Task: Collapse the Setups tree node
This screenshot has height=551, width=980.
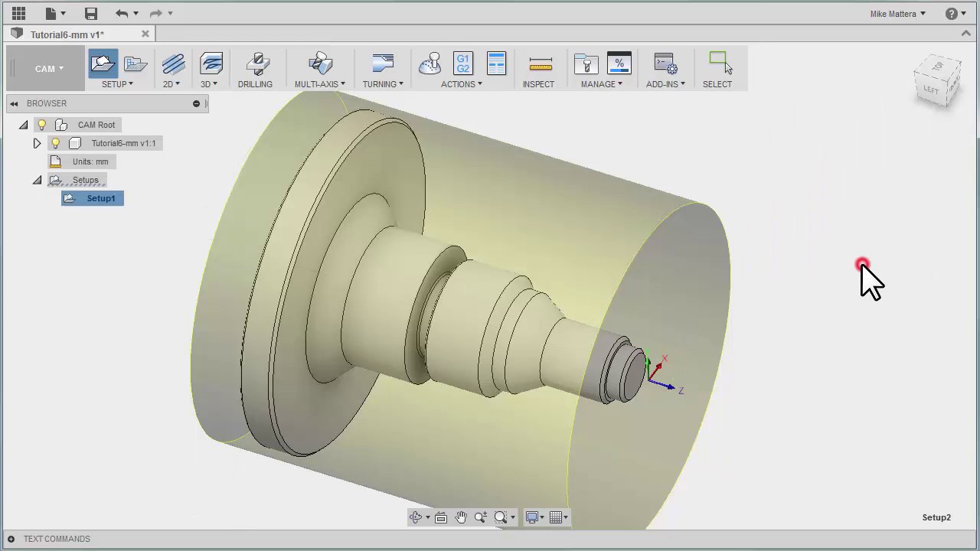Action: (37, 180)
